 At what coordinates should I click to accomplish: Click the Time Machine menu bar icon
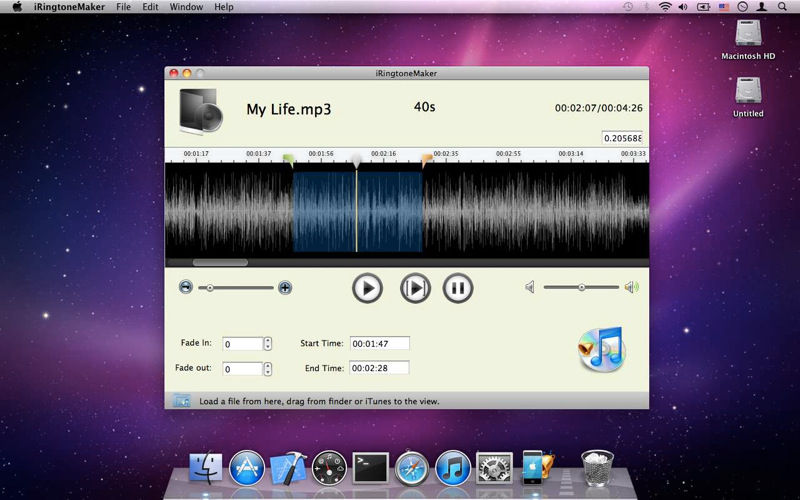coord(628,7)
